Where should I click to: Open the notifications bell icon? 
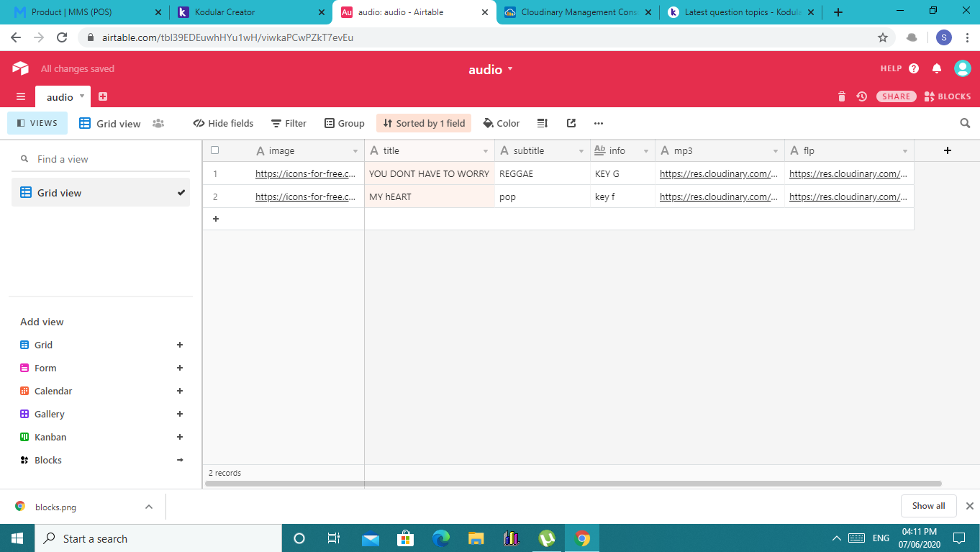coord(937,68)
